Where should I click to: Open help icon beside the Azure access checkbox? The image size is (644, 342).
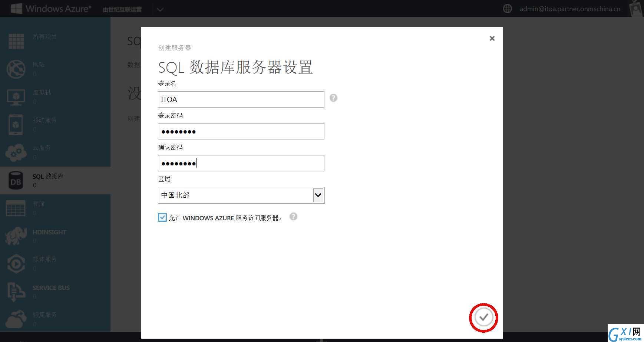pos(293,217)
